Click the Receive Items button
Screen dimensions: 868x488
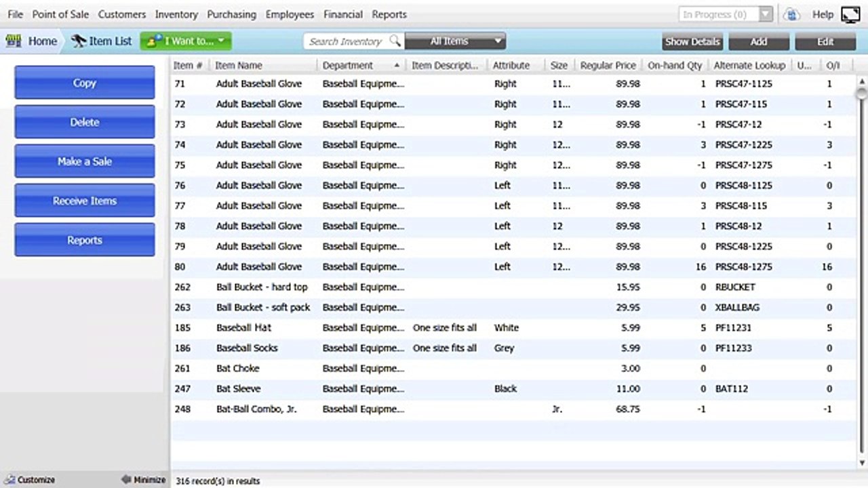point(85,201)
